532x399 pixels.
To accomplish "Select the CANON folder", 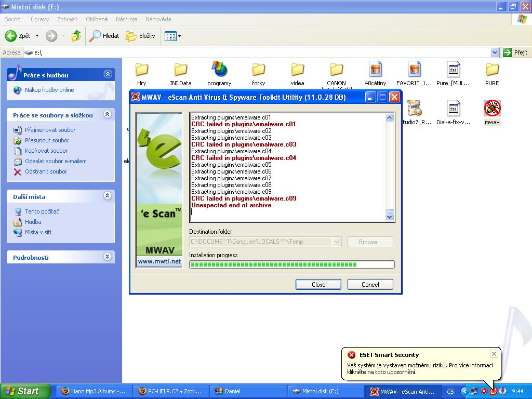I will pyautogui.click(x=336, y=74).
